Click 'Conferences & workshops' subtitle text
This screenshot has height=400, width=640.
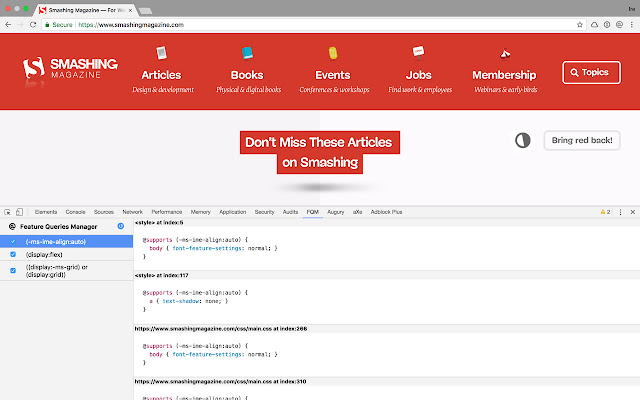[x=334, y=90]
